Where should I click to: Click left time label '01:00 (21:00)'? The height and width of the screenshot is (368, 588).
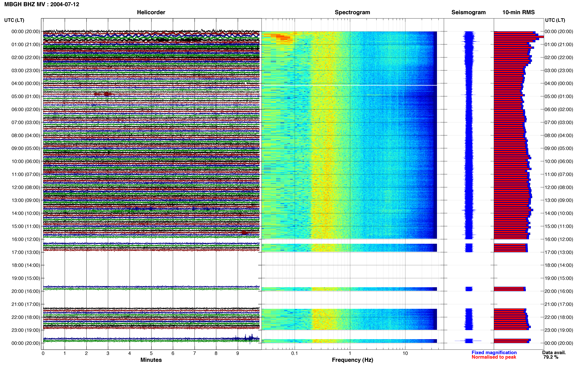tap(26, 45)
